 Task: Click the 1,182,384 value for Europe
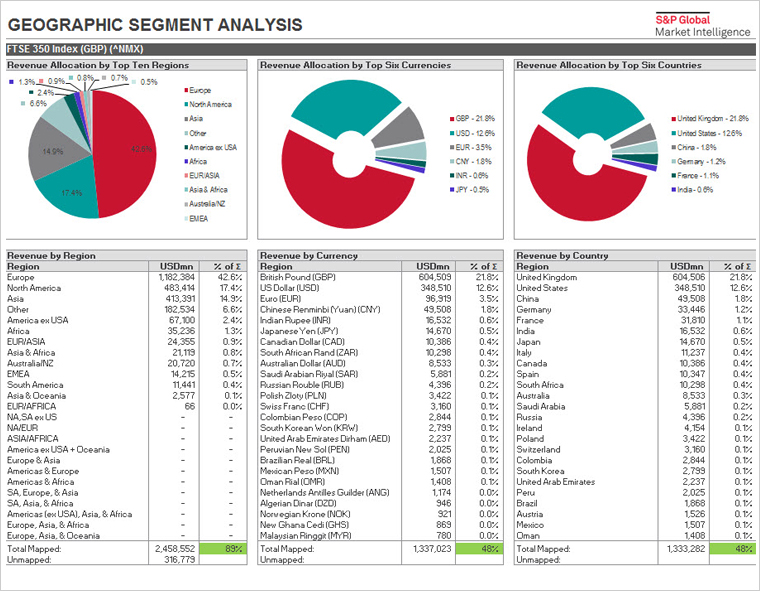[x=176, y=277]
